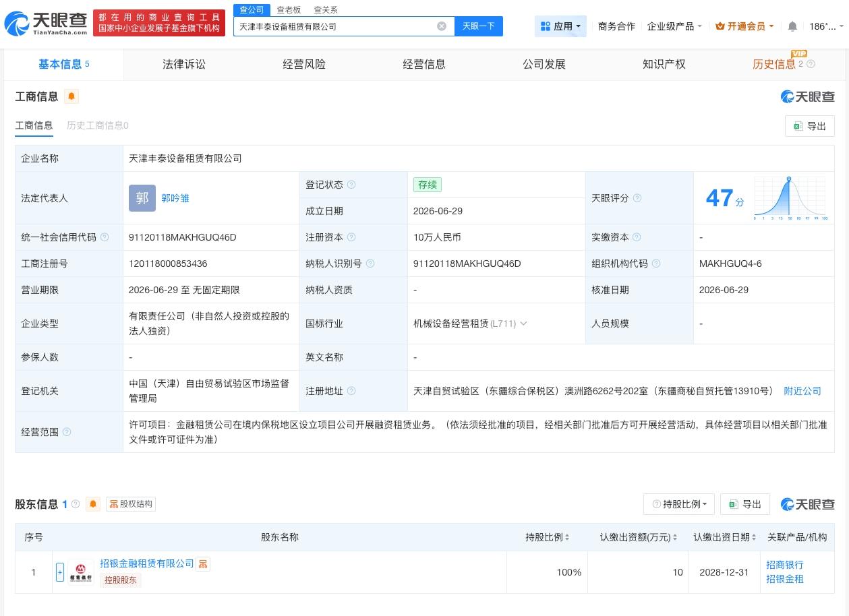Click 附近公司 link
Viewport: 849px width, 616px height.
point(802,391)
